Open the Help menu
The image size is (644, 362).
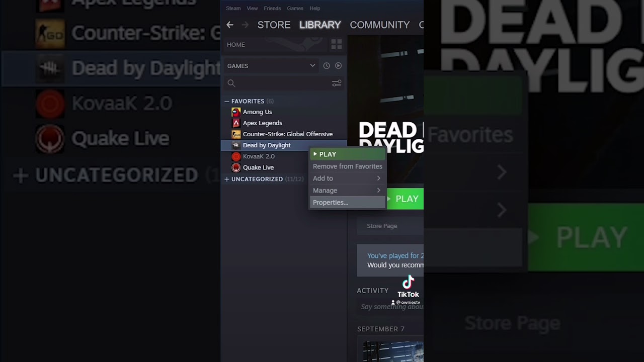[315, 9]
